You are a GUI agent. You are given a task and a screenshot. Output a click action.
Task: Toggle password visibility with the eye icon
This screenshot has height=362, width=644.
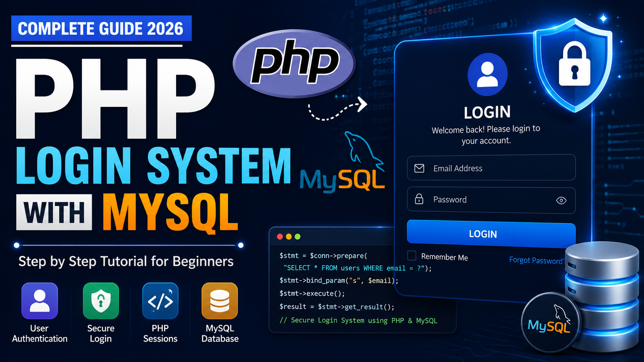click(x=561, y=200)
